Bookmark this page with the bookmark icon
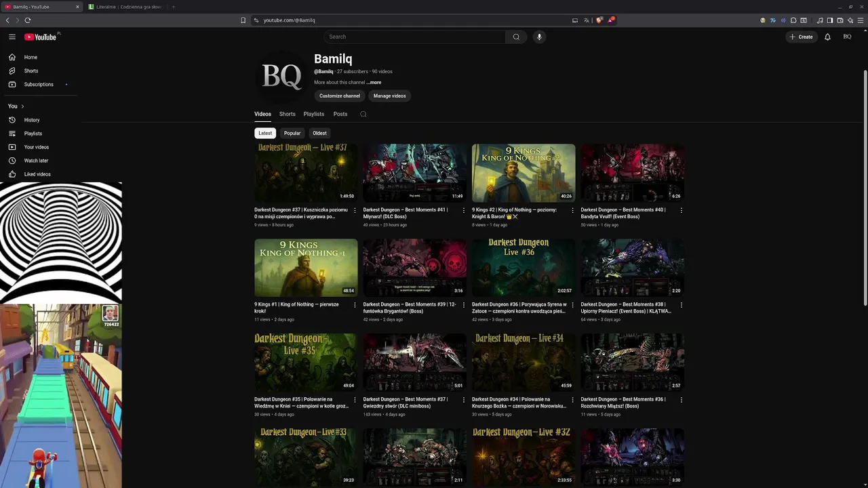This screenshot has height=488, width=868. coord(243,20)
